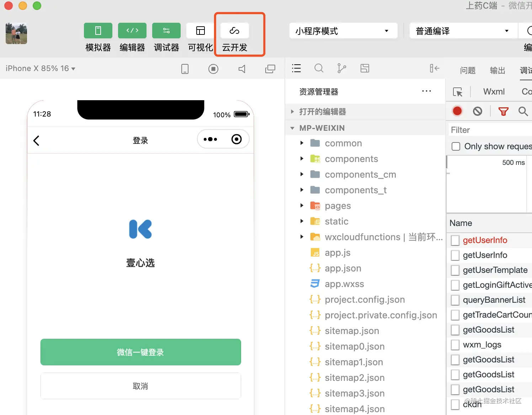Open the editor layout panel icon
Screen dimensions: 532x415
point(365,68)
